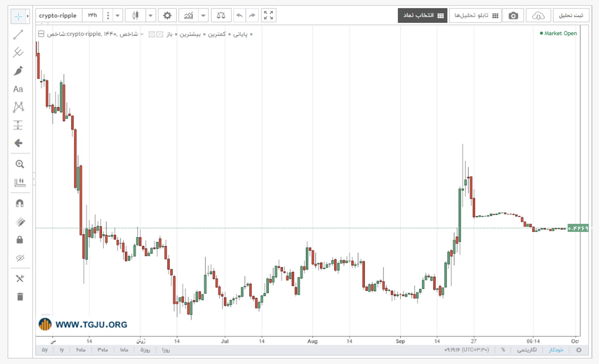Screen dimensions: 599x364
Task: Toggle the % percentage scale
Action: coord(503,350)
